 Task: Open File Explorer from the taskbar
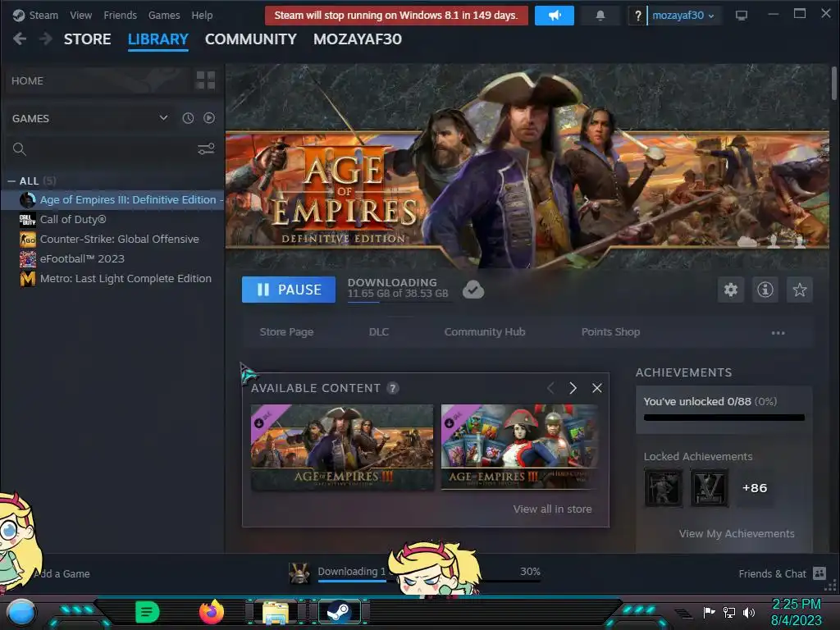click(276, 612)
